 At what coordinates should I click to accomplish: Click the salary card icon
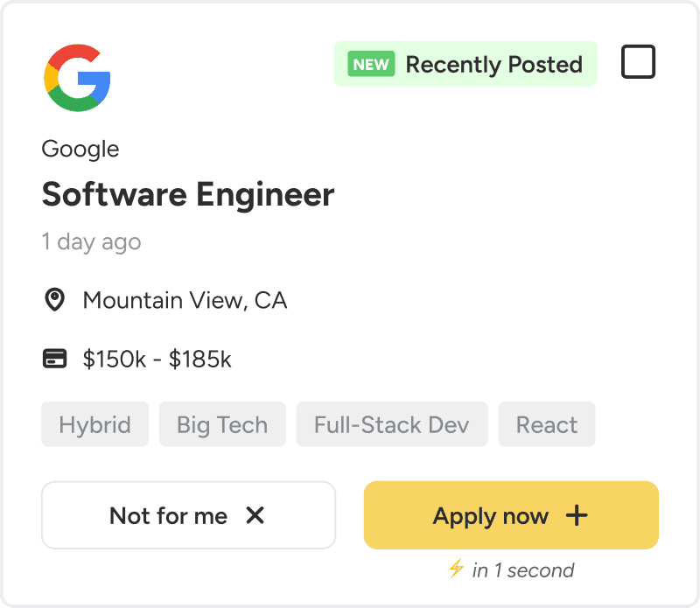point(55,359)
